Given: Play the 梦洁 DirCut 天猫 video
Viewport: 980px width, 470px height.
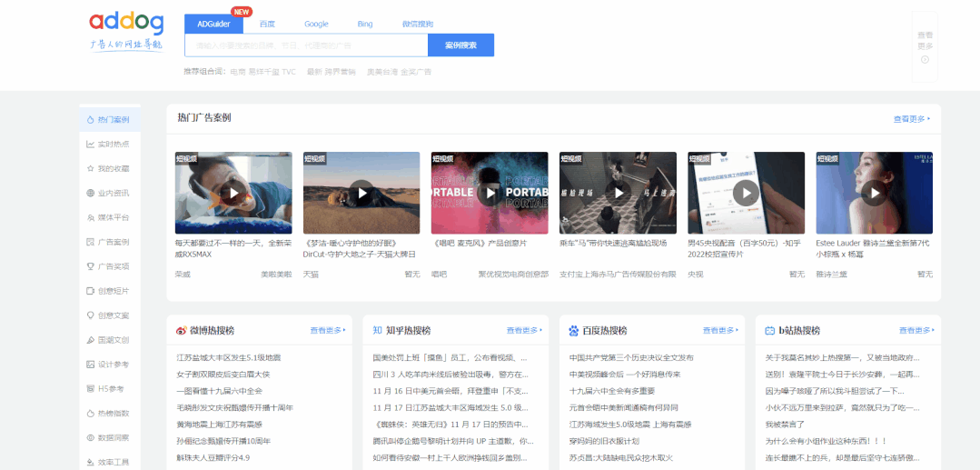Looking at the screenshot, I should (361, 193).
